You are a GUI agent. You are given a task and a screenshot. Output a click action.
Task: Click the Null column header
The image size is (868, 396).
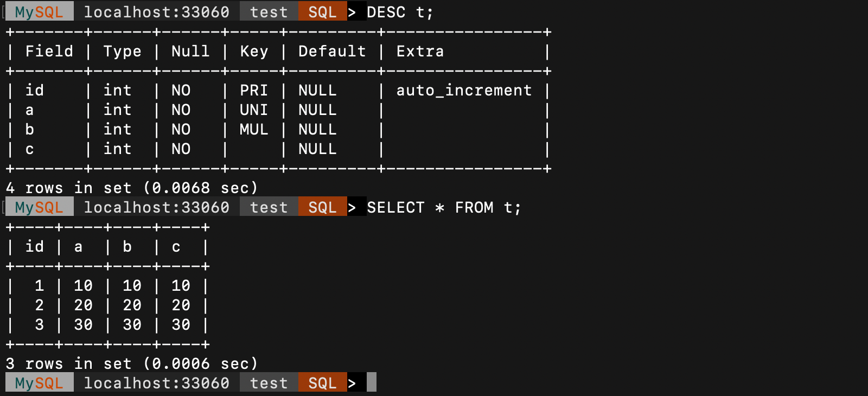click(190, 51)
